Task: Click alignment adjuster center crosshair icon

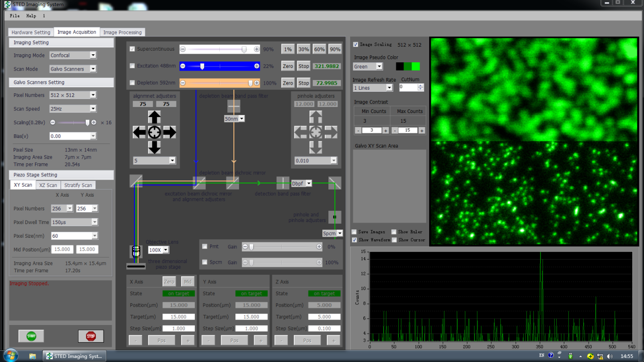Action: (155, 132)
